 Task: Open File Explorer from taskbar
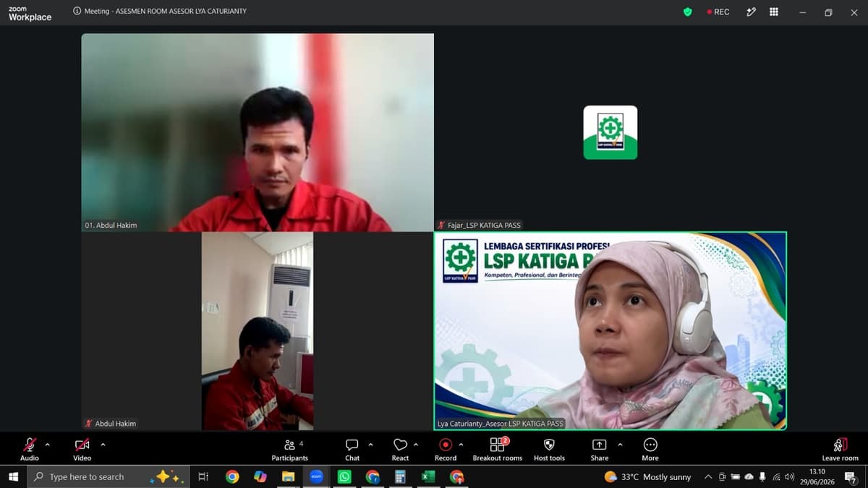[288, 476]
